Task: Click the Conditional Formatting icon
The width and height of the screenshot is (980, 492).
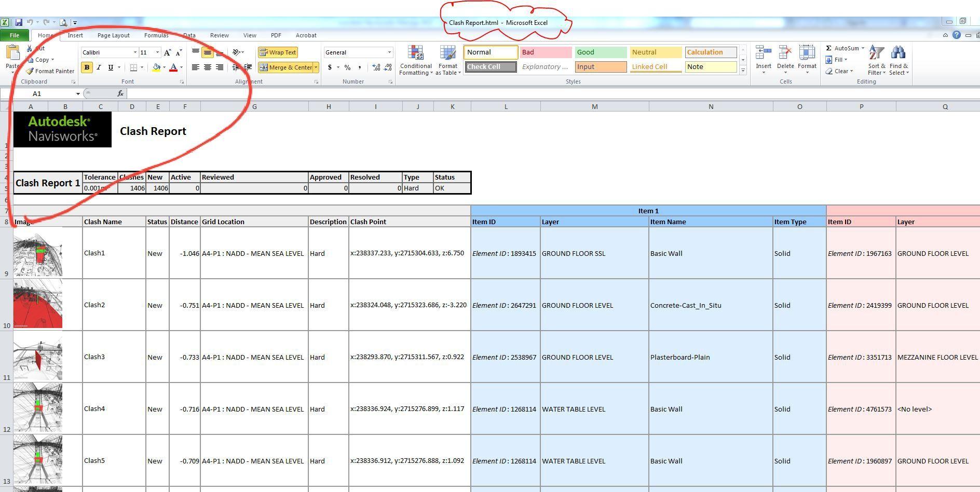Action: 415,53
